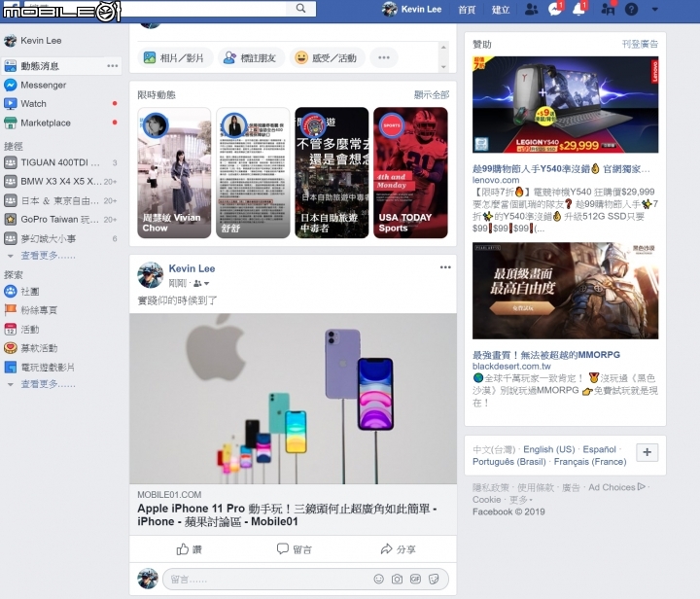Image resolution: width=700 pixels, height=599 pixels.
Task: Click the search magnifier icon
Action: (x=300, y=9)
